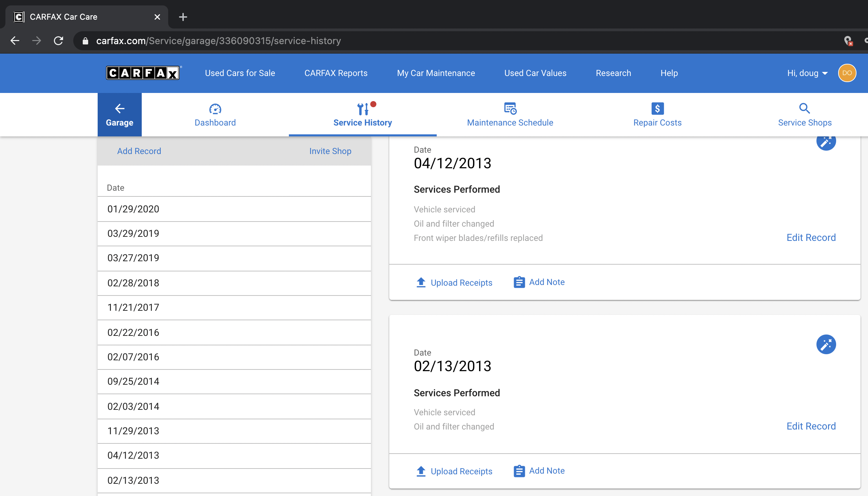Open the Research menu
This screenshot has width=868, height=496.
(x=613, y=73)
